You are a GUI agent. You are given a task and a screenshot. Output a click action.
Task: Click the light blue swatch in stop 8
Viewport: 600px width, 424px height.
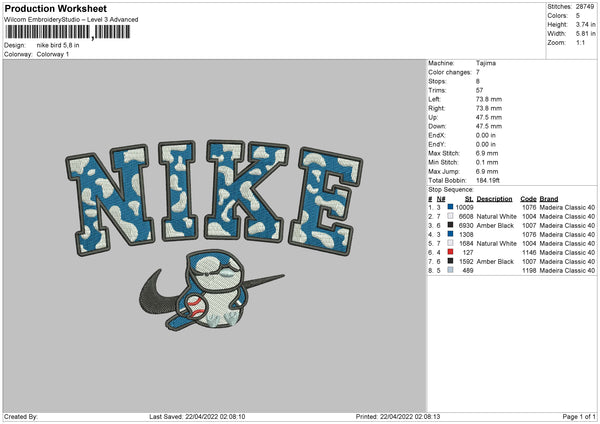click(x=450, y=270)
